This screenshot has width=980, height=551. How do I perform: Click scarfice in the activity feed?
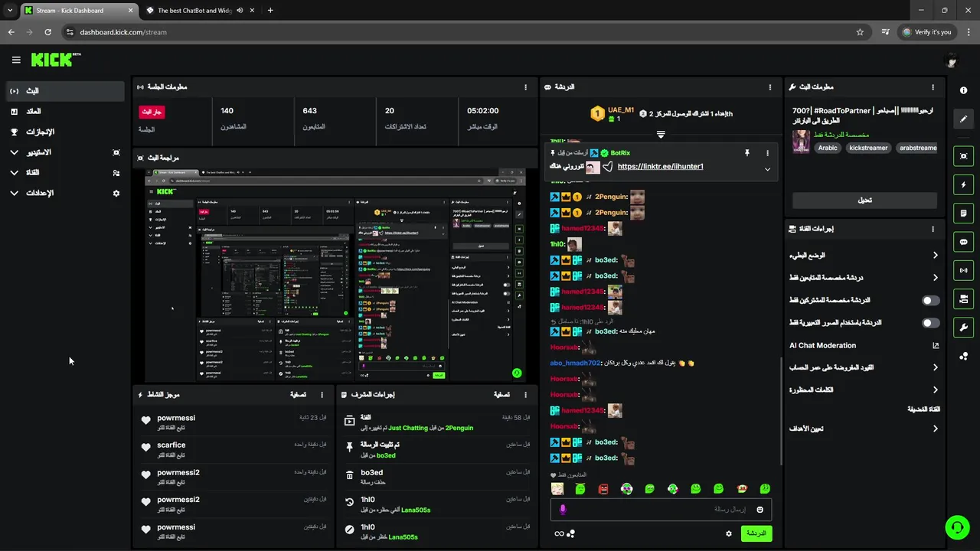(x=171, y=445)
